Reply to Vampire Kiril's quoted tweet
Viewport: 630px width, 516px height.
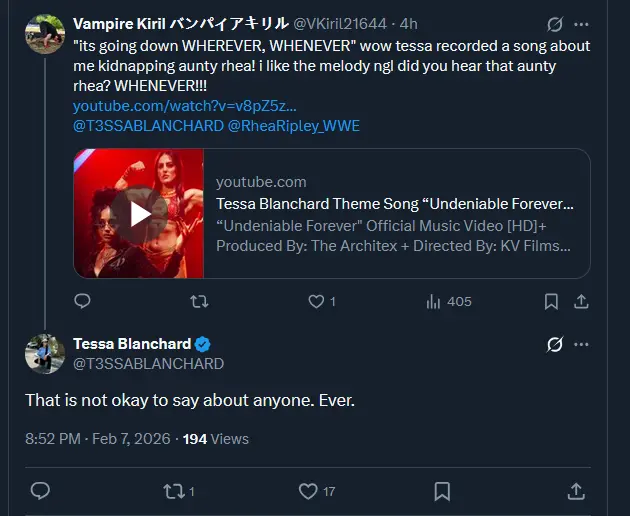coord(82,300)
